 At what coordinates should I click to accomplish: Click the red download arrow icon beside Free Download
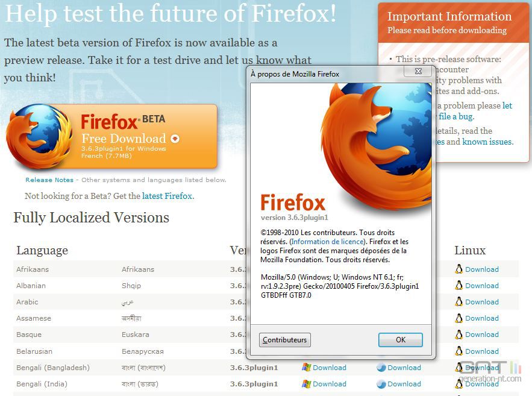pos(175,139)
